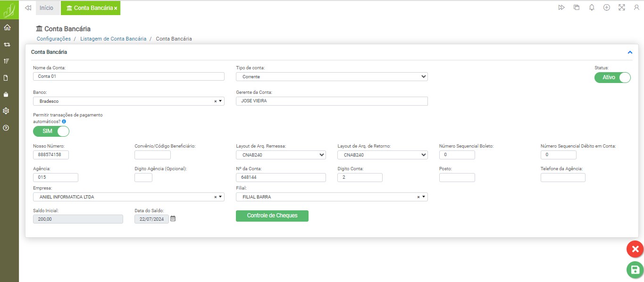Open Listagem de Conta Bancária breadcrumb link
Screen dimensions: 644x282
pyautogui.click(x=113, y=39)
